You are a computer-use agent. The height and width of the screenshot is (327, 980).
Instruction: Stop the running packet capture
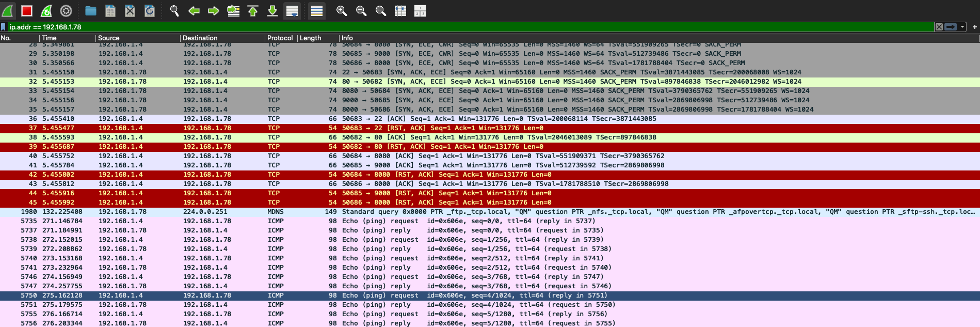pyautogui.click(x=27, y=11)
